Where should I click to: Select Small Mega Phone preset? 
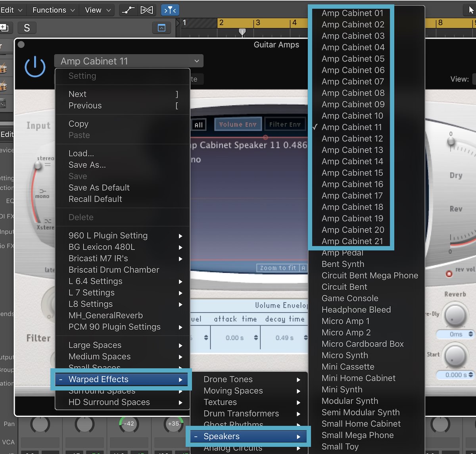[x=367, y=435]
